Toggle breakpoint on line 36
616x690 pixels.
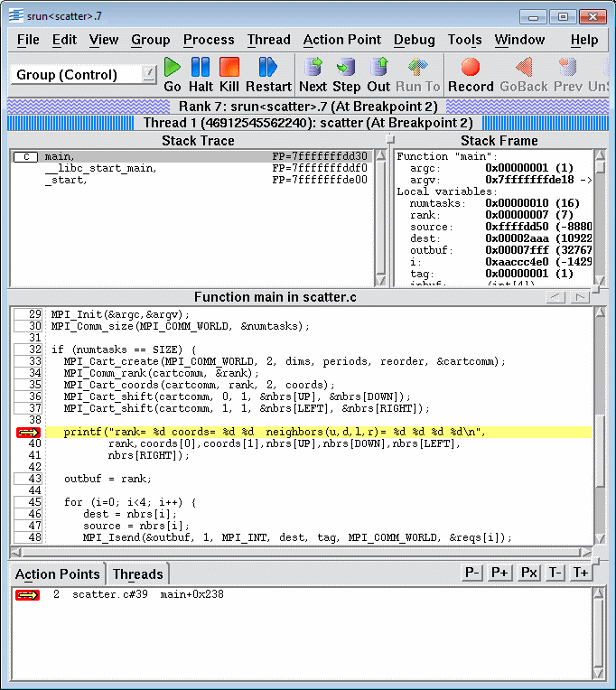pyautogui.click(x=28, y=396)
